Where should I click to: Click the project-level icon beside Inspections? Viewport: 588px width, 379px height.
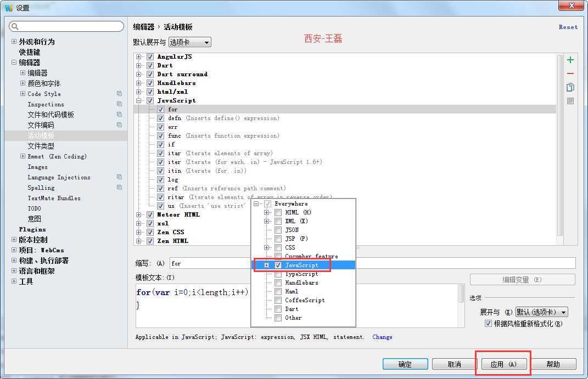click(119, 104)
